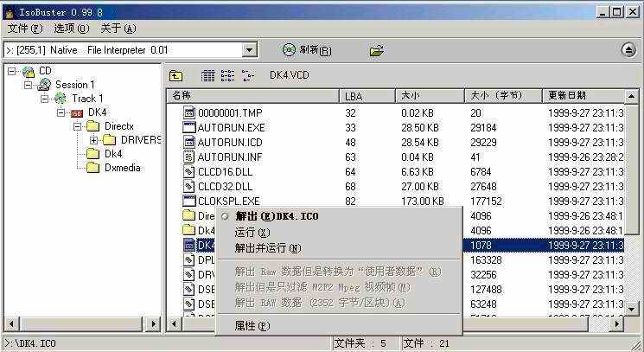Open the folder browse icon in toolbar
The height and width of the screenshot is (352, 644).
(x=377, y=50)
